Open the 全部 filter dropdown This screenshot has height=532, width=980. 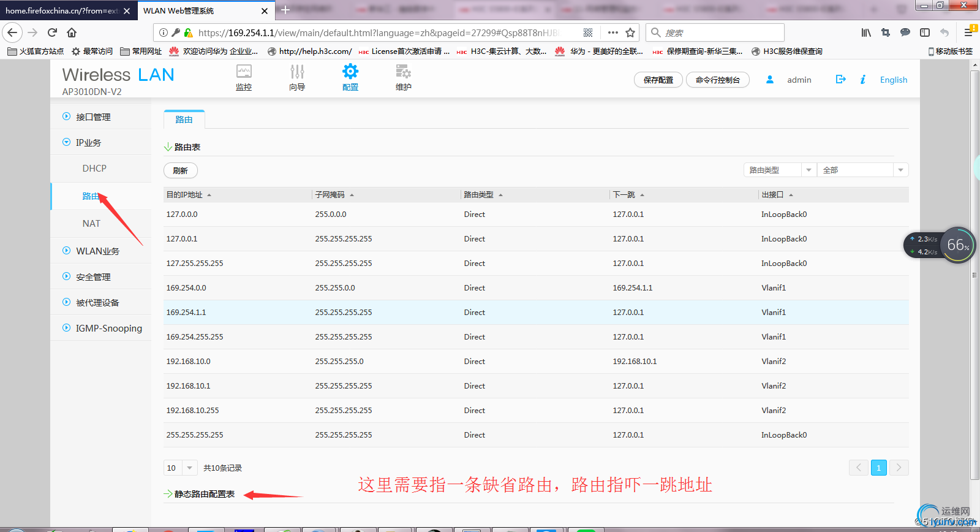[862, 170]
